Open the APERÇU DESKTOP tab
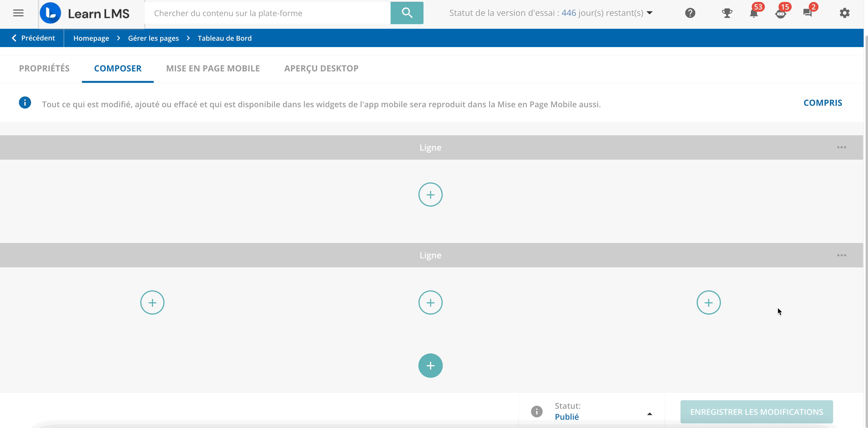The image size is (868, 428). pos(321,68)
